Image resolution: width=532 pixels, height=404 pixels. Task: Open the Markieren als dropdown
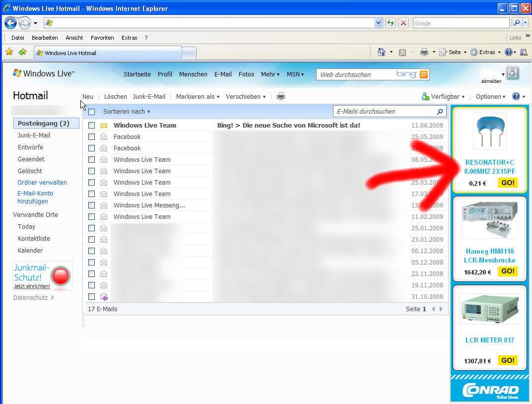(198, 97)
